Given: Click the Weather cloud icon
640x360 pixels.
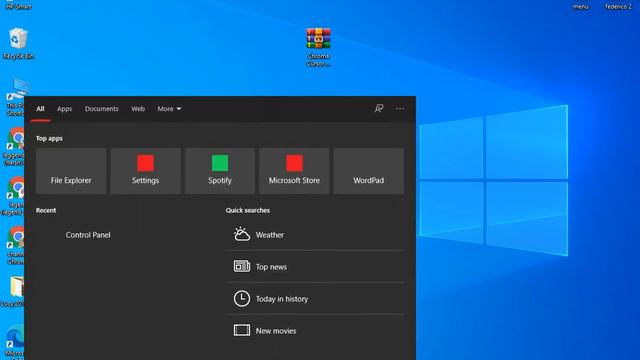Looking at the screenshot, I should pyautogui.click(x=242, y=234).
